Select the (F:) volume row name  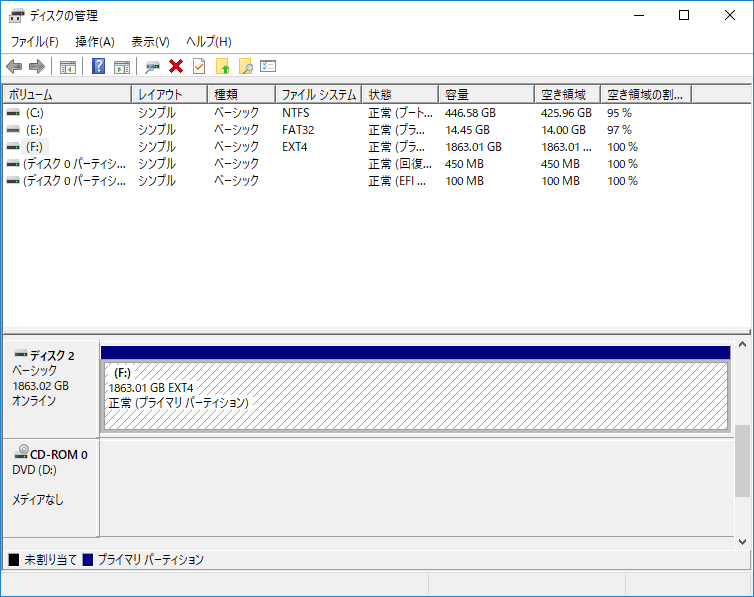(34, 147)
